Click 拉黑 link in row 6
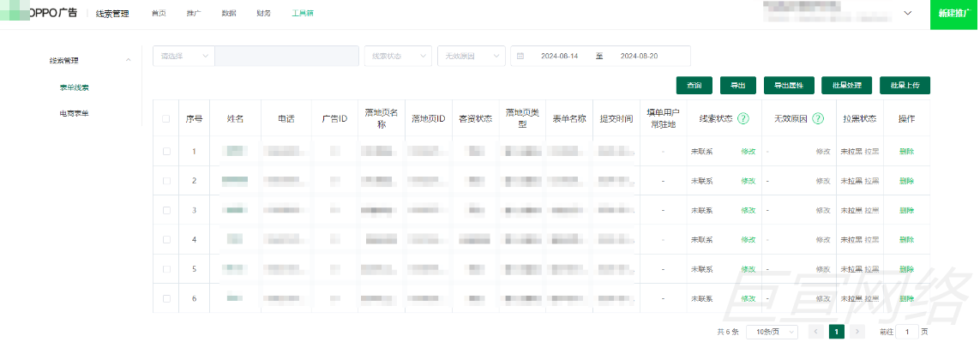This screenshot has height=342, width=980. [x=872, y=298]
